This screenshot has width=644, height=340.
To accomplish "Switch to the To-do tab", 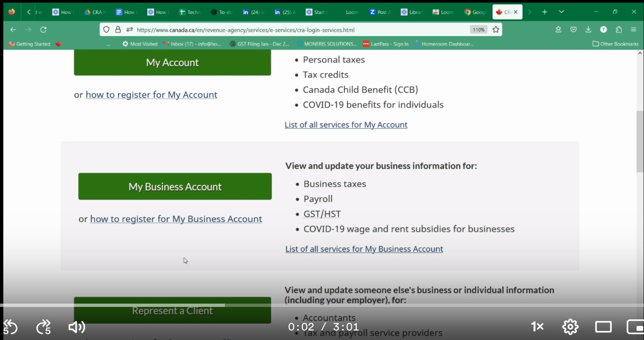I will click(222, 12).
